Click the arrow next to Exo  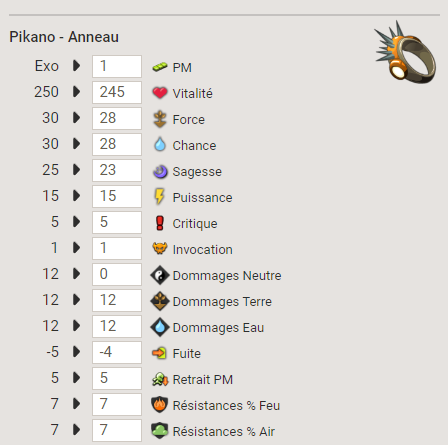click(76, 66)
